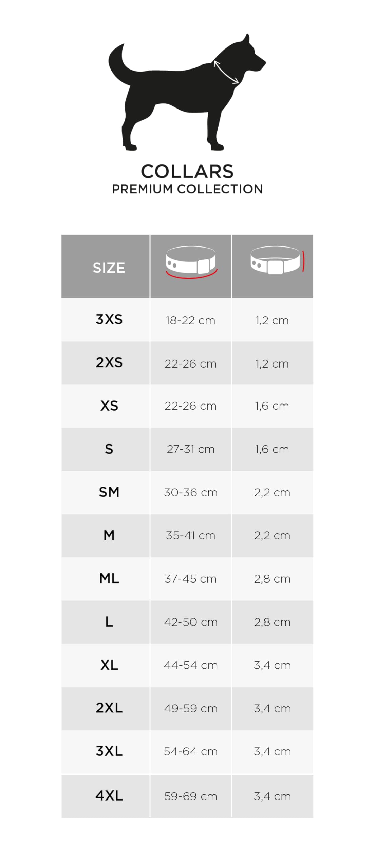Click the collar width icon in the header

point(277,260)
